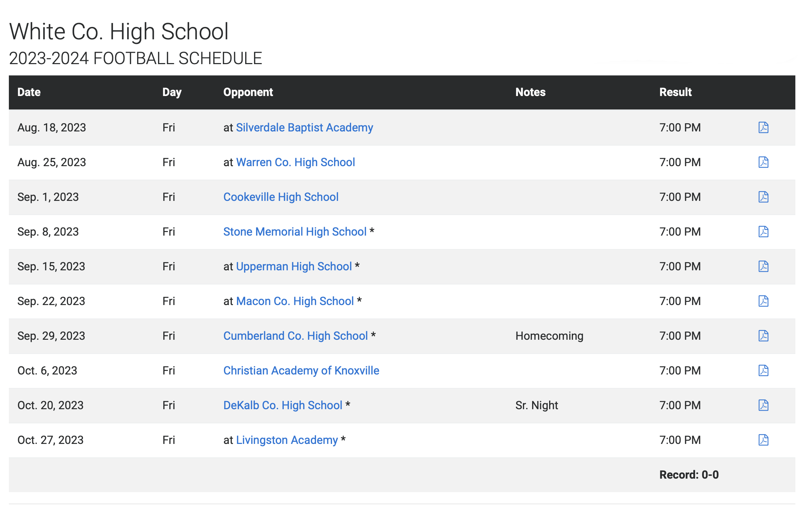The width and height of the screenshot is (812, 513).
Task: Open PDF icon for Sep. 1 Cookeville game
Action: click(763, 197)
